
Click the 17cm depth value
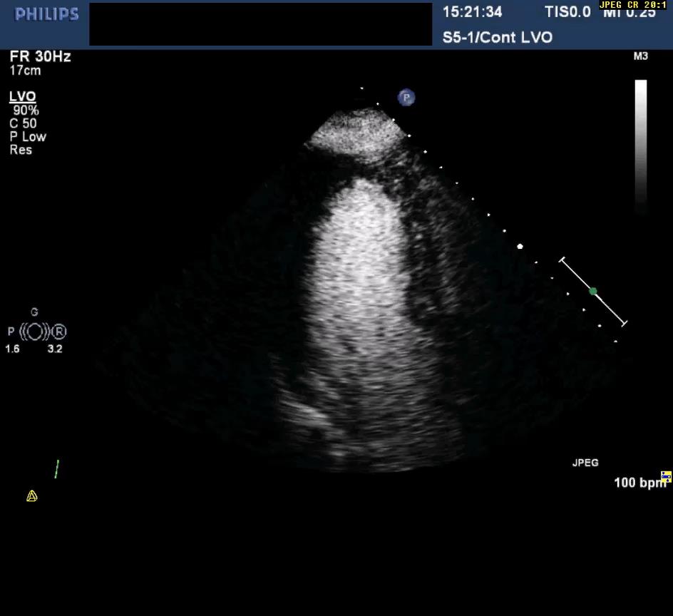pyautogui.click(x=26, y=71)
